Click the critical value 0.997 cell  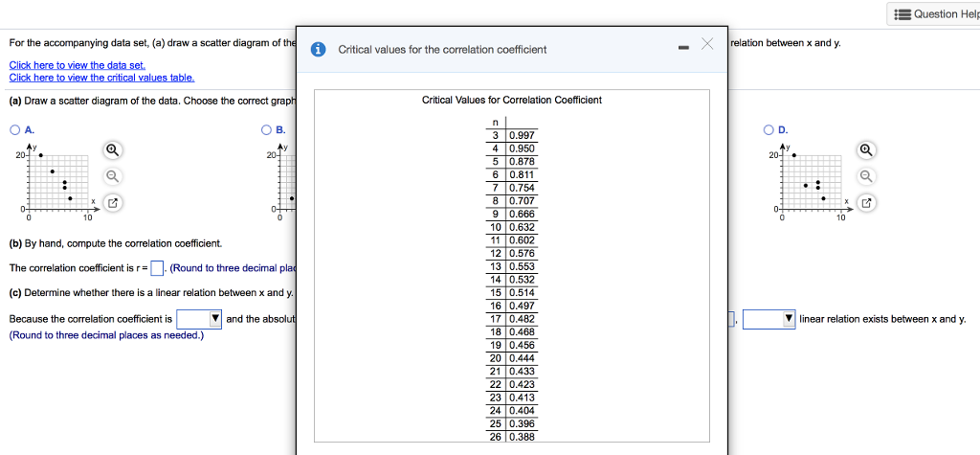(x=522, y=136)
